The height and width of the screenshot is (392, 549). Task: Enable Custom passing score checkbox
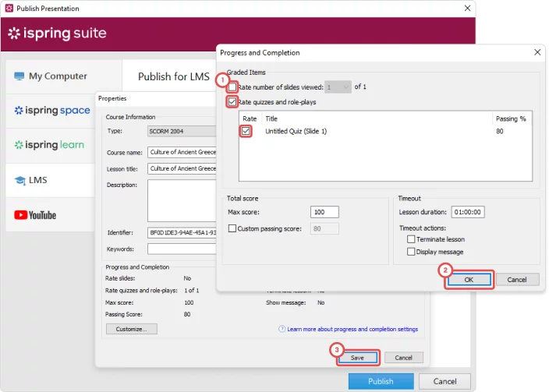pyautogui.click(x=232, y=228)
